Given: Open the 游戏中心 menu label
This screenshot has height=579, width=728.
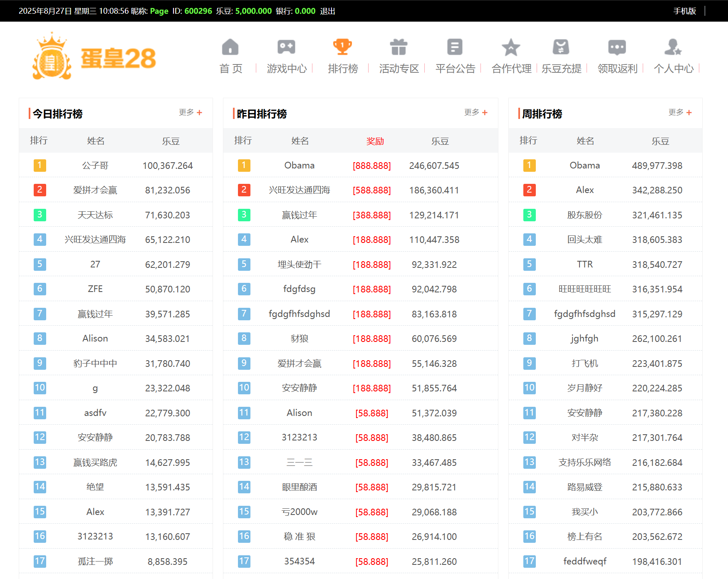Looking at the screenshot, I should point(287,69).
